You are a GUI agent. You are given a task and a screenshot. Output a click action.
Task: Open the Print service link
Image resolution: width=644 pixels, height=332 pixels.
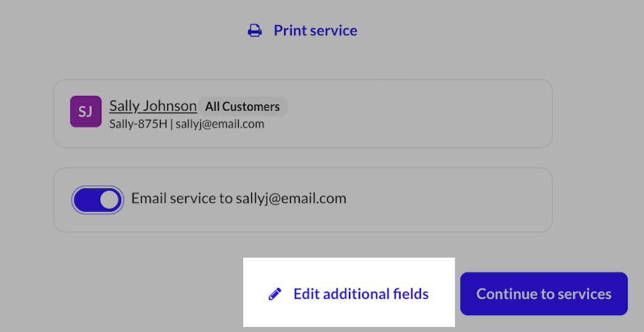click(315, 31)
